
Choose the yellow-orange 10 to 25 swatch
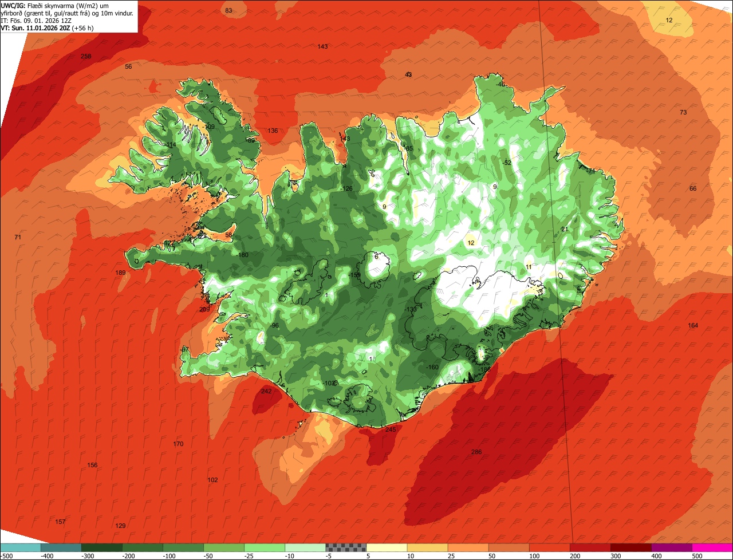click(x=427, y=548)
